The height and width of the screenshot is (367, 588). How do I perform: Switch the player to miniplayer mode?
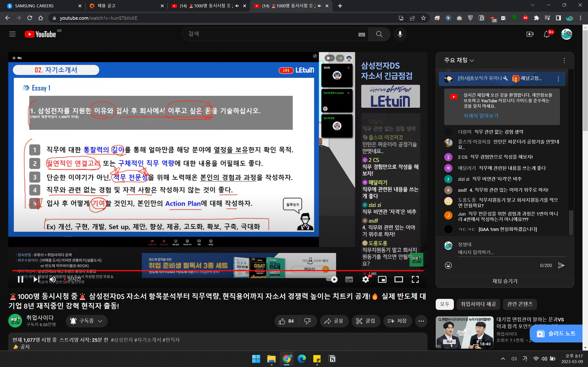tap(382, 280)
